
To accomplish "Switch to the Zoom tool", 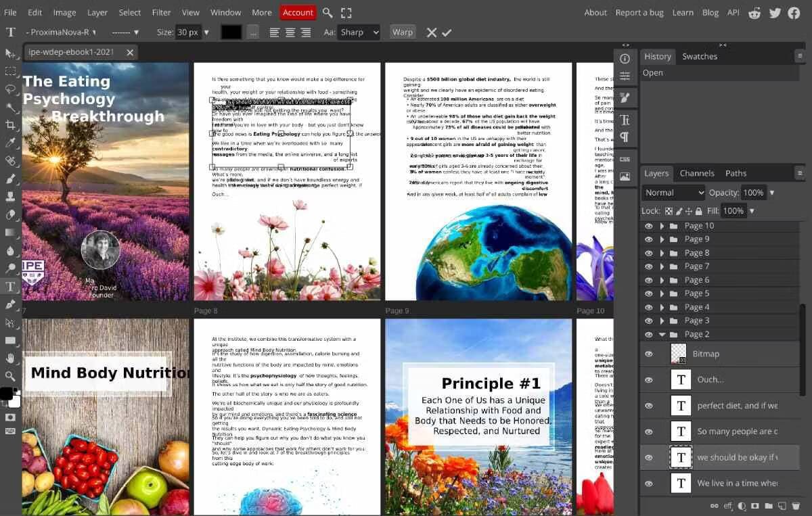I will pyautogui.click(x=9, y=377).
